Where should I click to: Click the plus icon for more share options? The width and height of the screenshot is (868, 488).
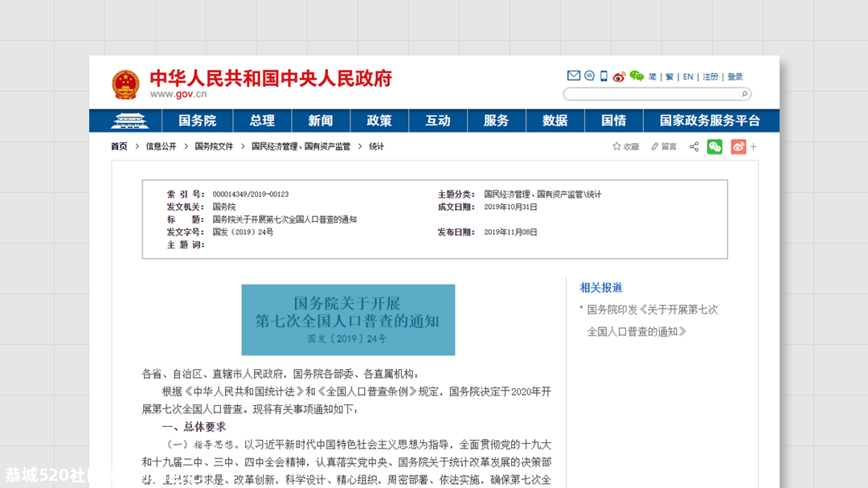click(753, 146)
